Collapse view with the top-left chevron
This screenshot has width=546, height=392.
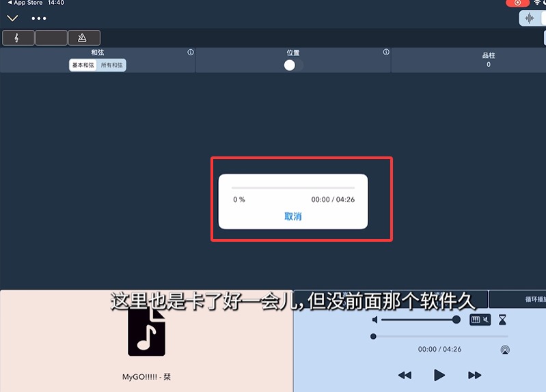[x=12, y=18]
